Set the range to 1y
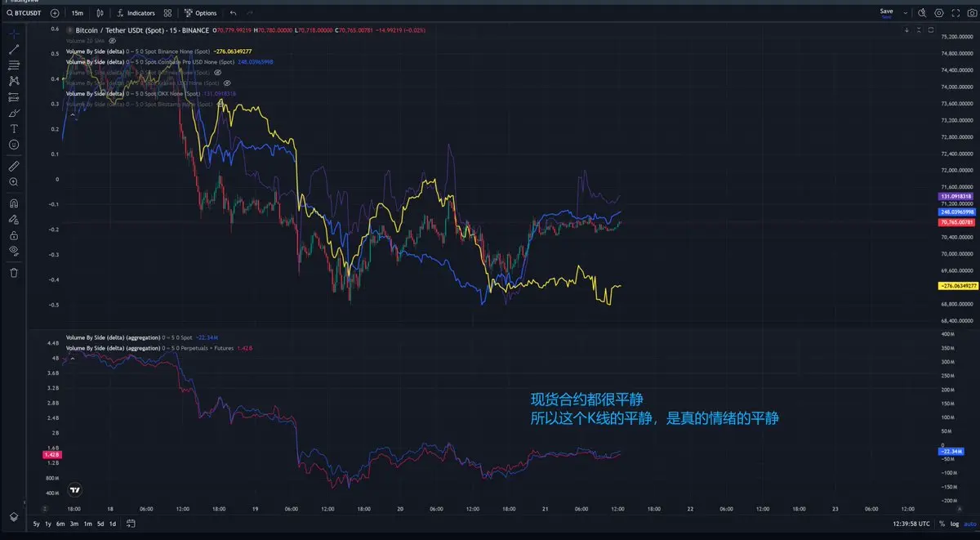 (x=48, y=524)
